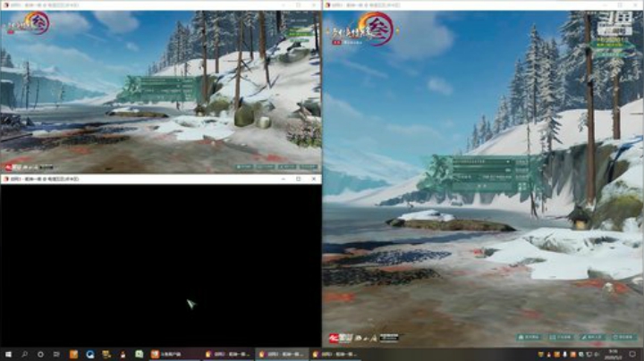Launch the green app icon on taskbar
The height and width of the screenshot is (361, 644).
click(x=140, y=354)
